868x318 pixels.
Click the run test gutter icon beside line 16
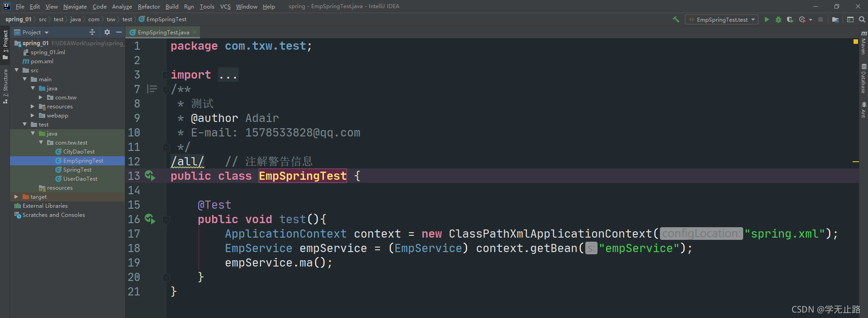[x=150, y=219]
